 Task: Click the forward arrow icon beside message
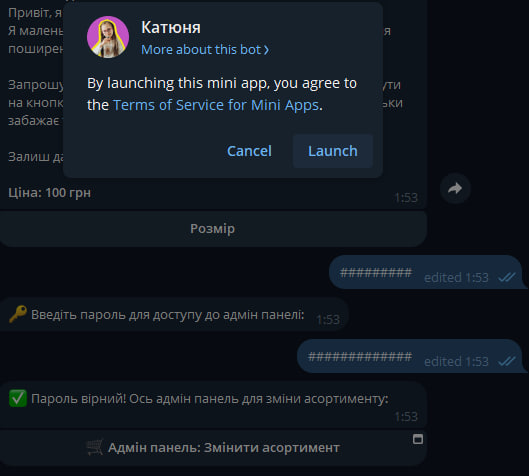tap(455, 188)
